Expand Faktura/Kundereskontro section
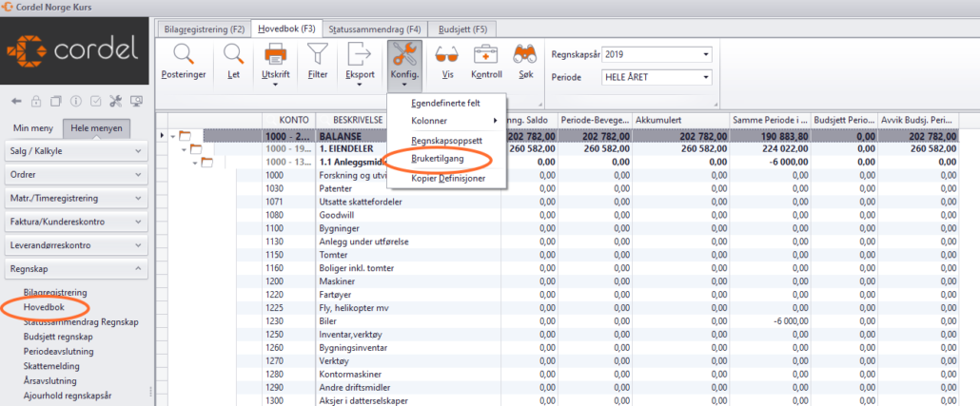This screenshot has height=406, width=980. [x=76, y=222]
